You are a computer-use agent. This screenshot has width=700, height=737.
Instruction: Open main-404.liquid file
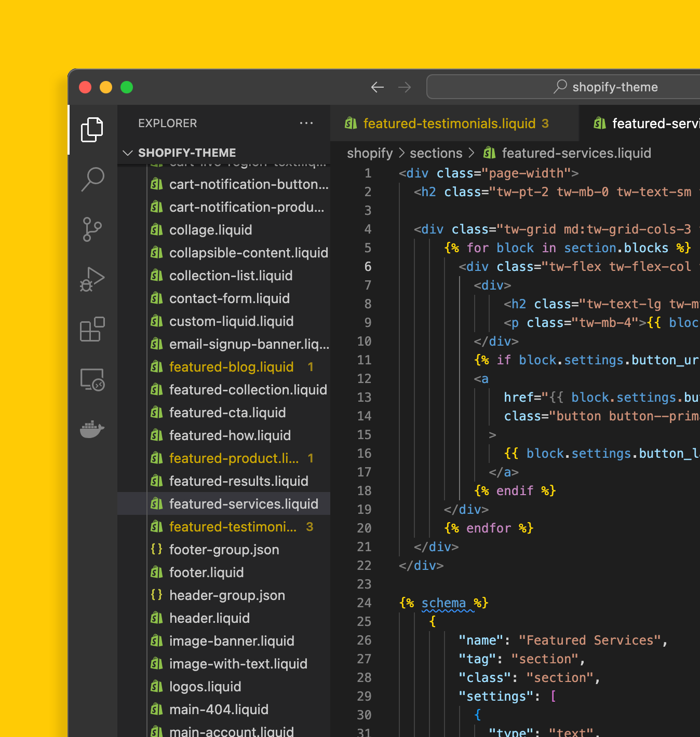224,709
